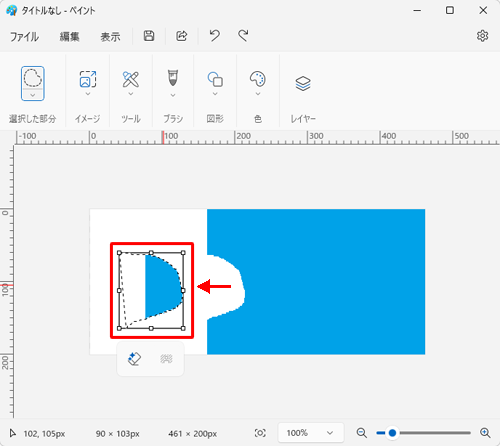
Task: Undo the last action
Action: tap(215, 36)
